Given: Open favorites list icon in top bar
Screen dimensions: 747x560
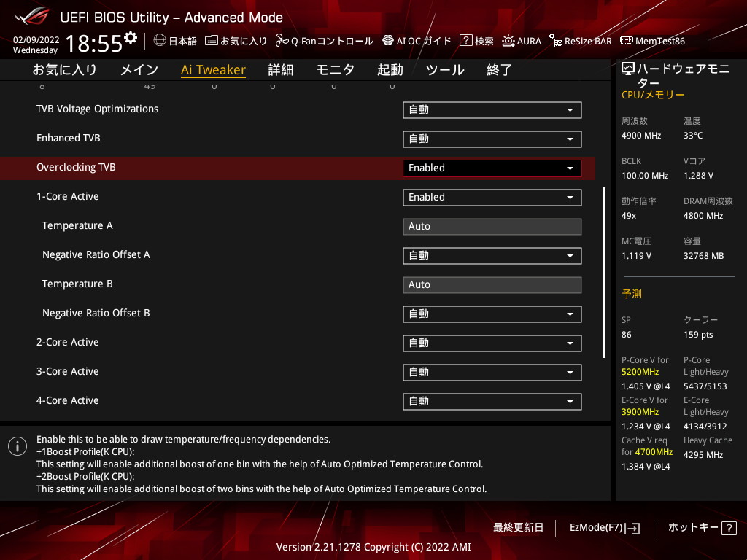Looking at the screenshot, I should click(212, 41).
